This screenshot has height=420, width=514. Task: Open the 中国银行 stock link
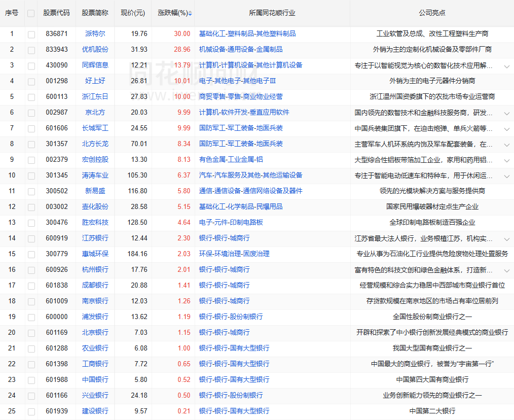(x=95, y=379)
